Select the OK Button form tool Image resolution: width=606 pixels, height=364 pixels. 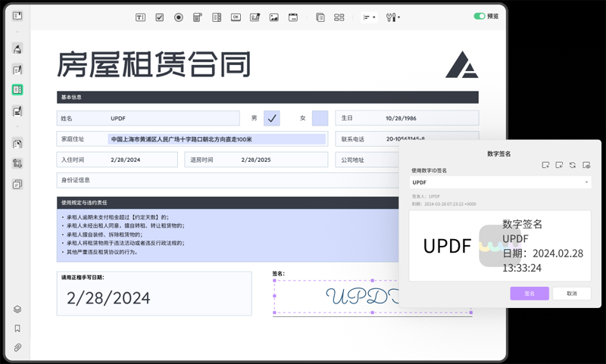[236, 17]
